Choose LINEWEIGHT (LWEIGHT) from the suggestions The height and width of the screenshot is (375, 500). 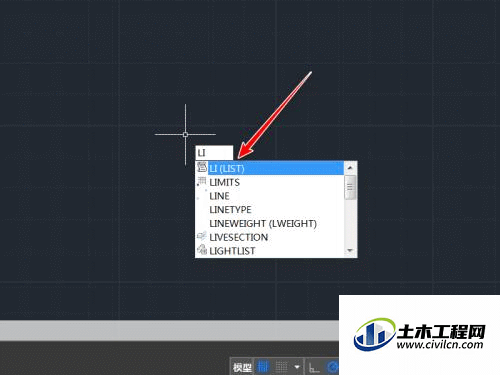[x=269, y=223]
